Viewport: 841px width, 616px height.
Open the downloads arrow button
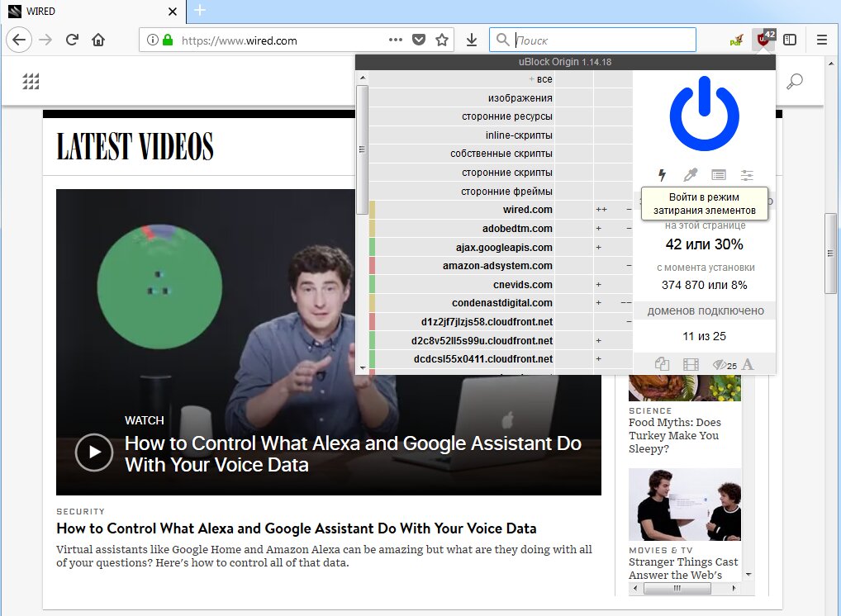click(x=472, y=40)
